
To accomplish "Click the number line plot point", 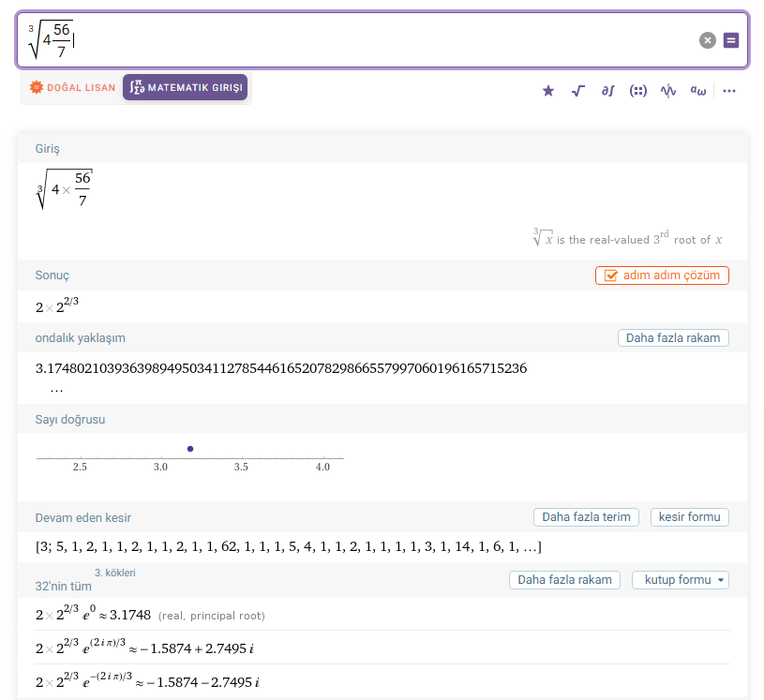I will [x=190, y=449].
